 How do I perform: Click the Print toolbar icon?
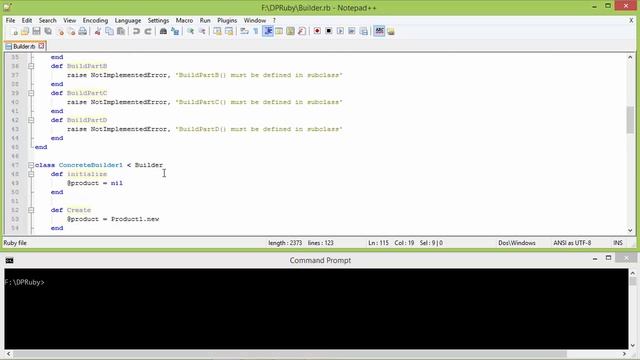pyautogui.click(x=83, y=31)
